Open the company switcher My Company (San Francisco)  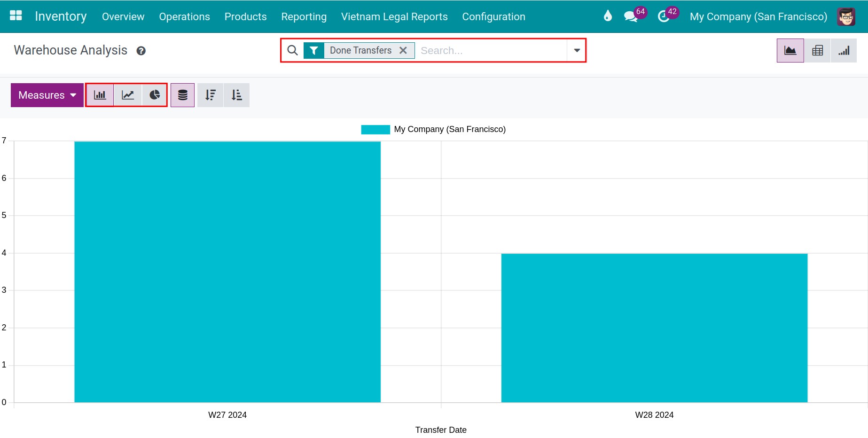(x=759, y=16)
